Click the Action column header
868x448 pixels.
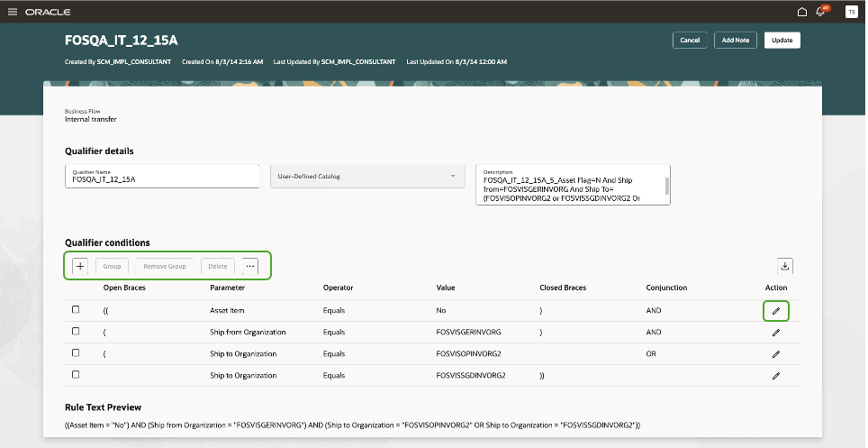tap(776, 288)
